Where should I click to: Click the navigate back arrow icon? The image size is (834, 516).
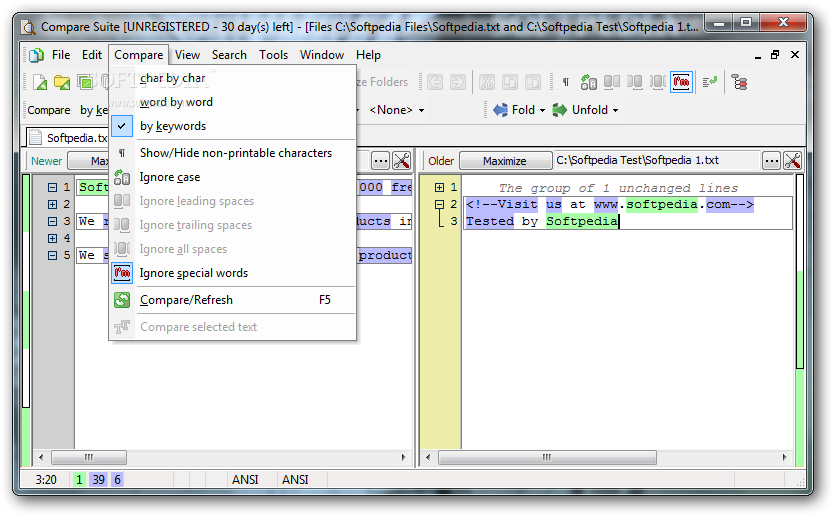[x=435, y=82]
